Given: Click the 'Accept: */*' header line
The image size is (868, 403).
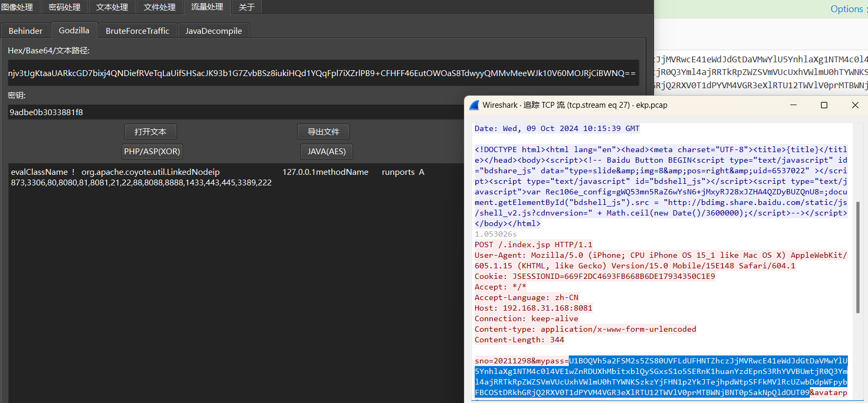Looking at the screenshot, I should click(500, 287).
